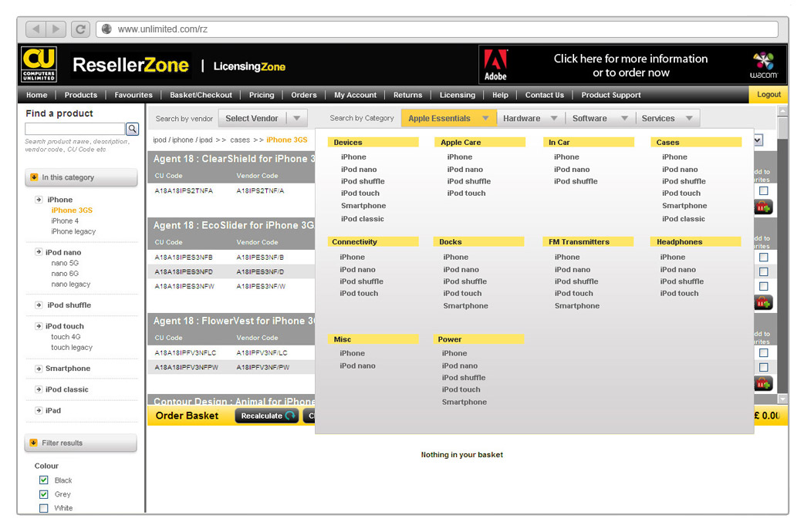Tick favourites checkbox for A18IPS2TNF/A row
The width and height of the screenshot is (804, 532).
[x=764, y=190]
